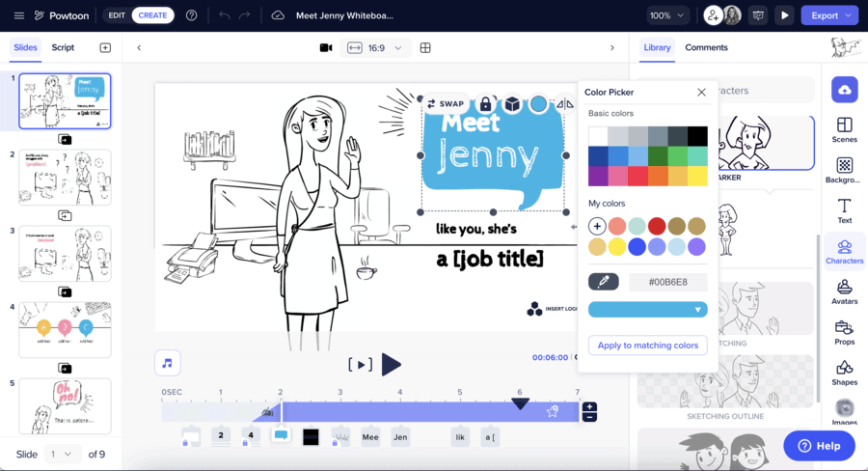Viewport: 868px width, 471px height.
Task: Open the Comments tab
Action: [706, 47]
